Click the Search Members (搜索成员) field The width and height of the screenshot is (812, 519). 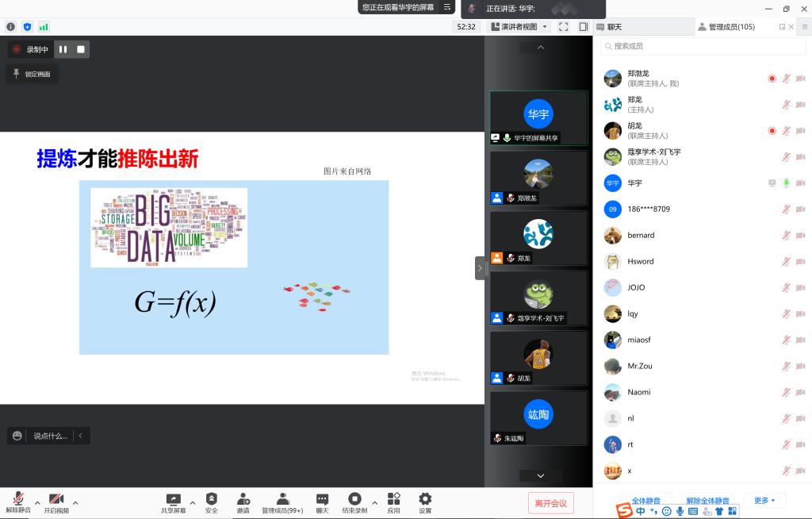pyautogui.click(x=702, y=46)
